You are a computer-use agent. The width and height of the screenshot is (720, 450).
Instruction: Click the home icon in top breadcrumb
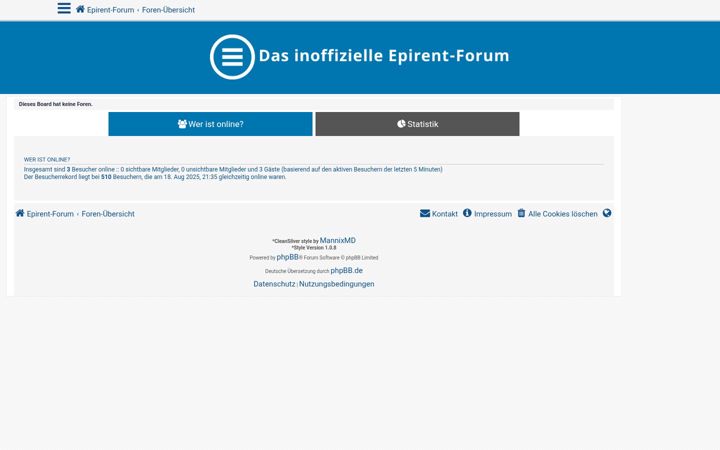point(80,9)
